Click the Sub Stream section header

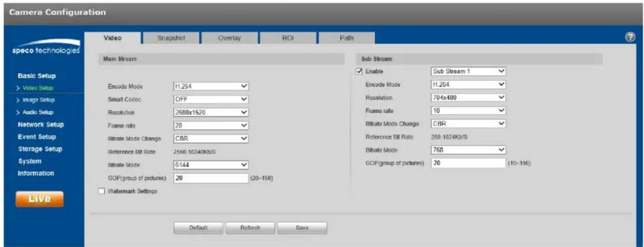click(x=479, y=59)
